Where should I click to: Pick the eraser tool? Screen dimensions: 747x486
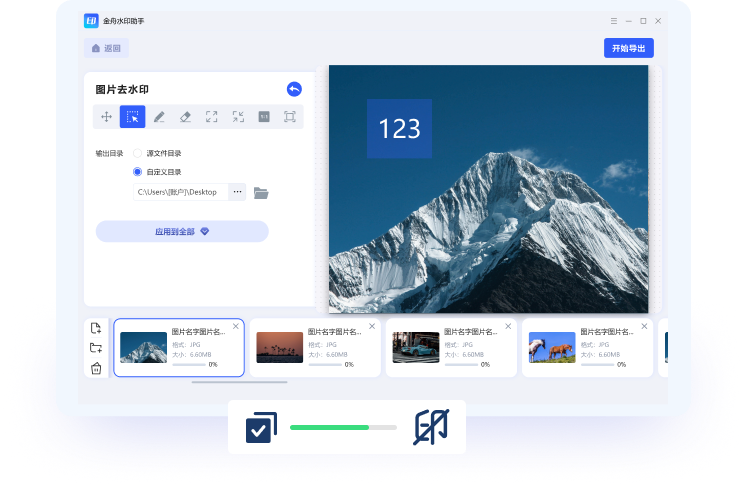point(185,117)
